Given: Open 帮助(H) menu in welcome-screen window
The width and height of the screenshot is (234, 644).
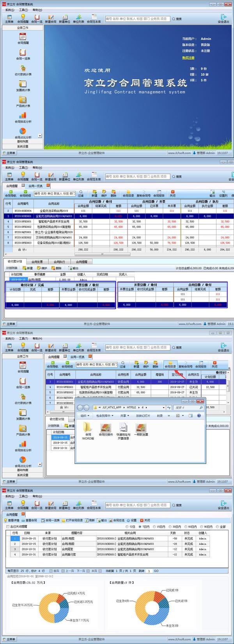Looking at the screenshot, I should 37,10.
